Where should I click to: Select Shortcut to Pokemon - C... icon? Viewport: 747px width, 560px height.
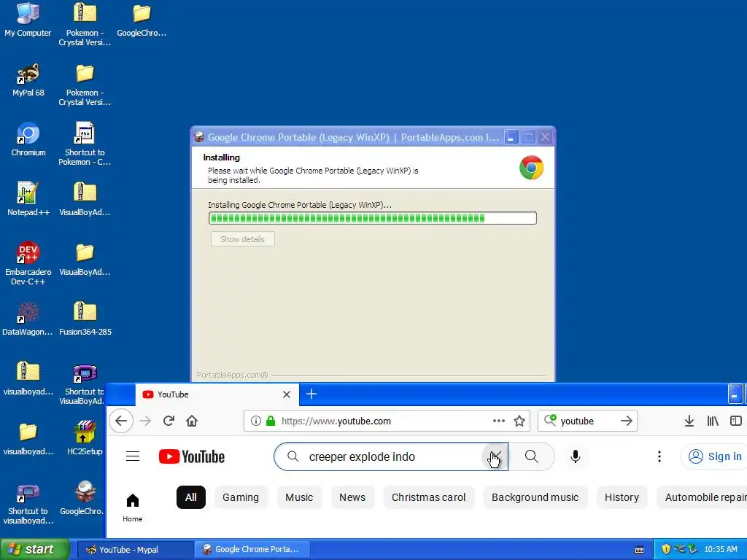tap(85, 144)
